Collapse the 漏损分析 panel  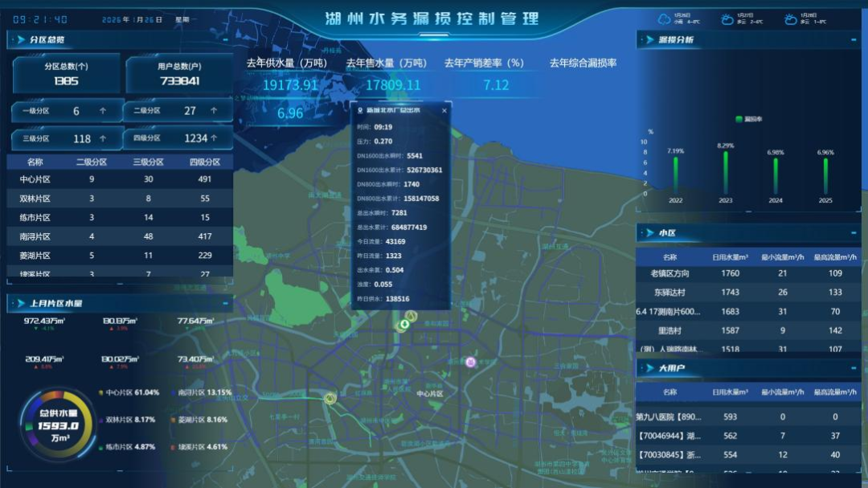pos(852,39)
